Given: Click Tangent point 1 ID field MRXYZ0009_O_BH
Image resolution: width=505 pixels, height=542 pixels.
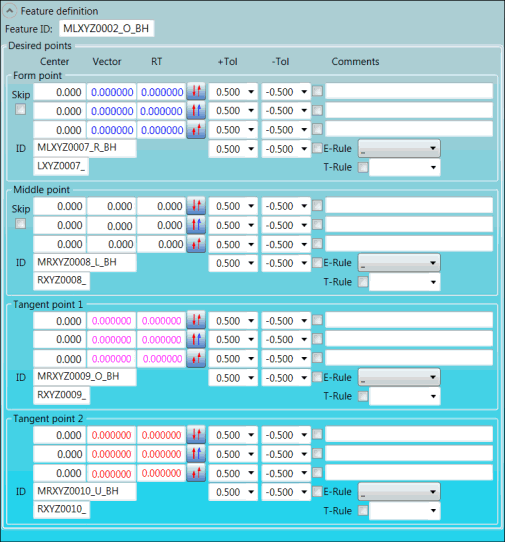Looking at the screenshot, I should coord(85,377).
